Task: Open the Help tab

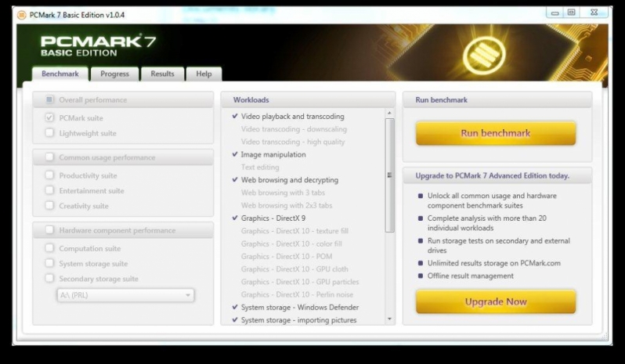Action: click(x=204, y=74)
